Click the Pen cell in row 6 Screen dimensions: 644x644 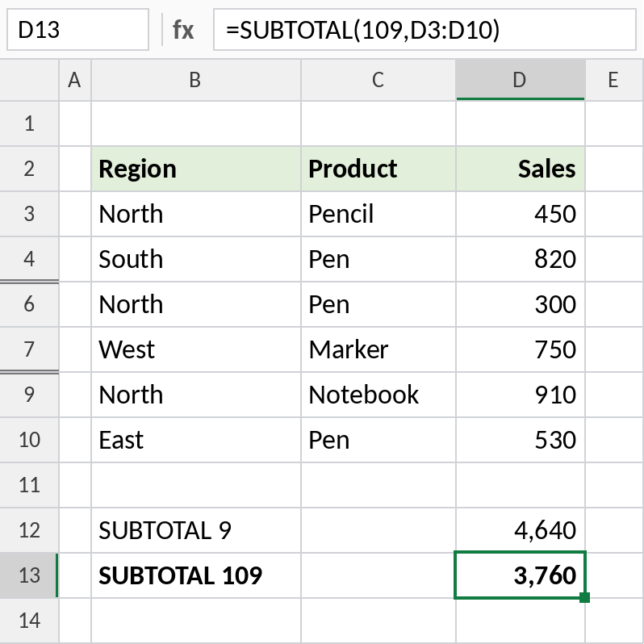tap(378, 304)
